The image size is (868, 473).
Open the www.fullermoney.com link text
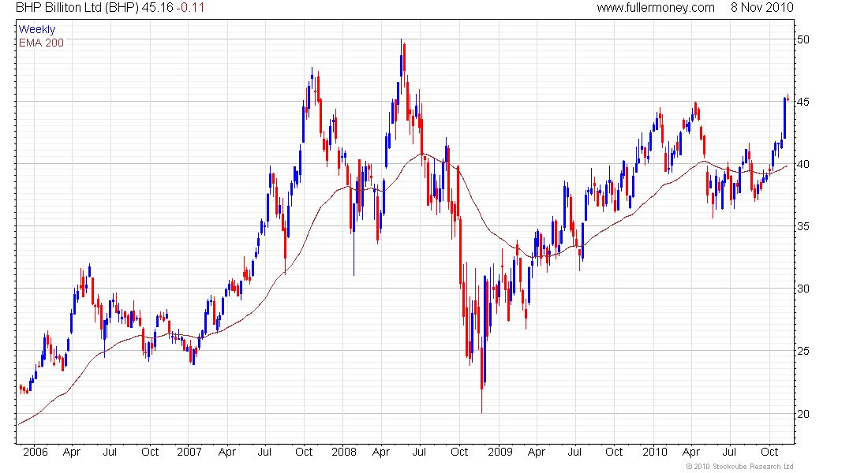[656, 8]
